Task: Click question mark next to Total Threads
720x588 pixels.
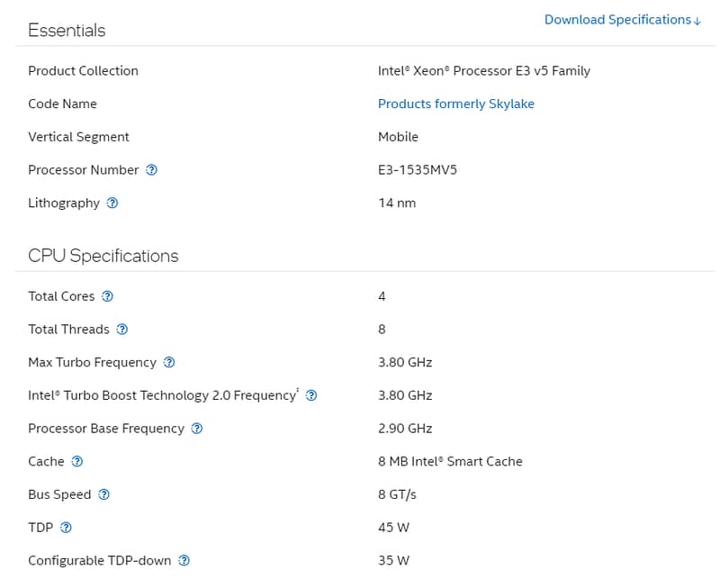Action: 122,330
